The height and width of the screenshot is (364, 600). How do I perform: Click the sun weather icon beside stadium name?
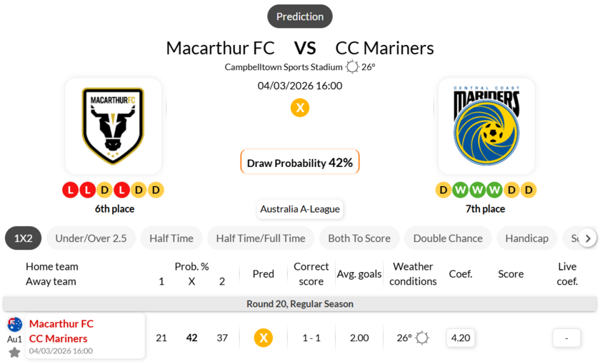[x=352, y=67]
